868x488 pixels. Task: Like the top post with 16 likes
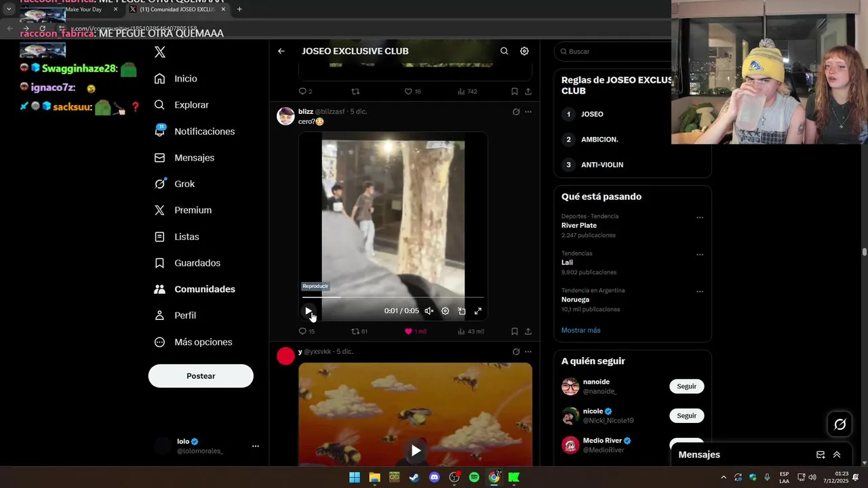click(x=412, y=91)
